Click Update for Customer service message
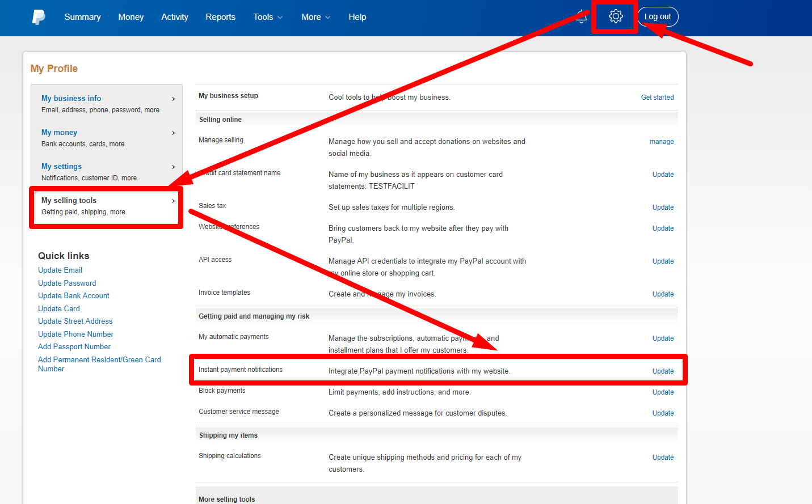 point(663,413)
